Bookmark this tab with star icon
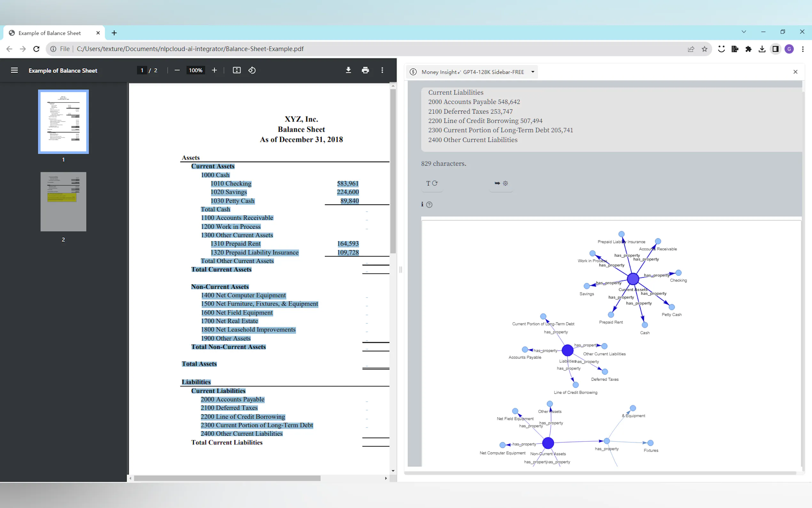The height and width of the screenshot is (508, 812). point(704,49)
